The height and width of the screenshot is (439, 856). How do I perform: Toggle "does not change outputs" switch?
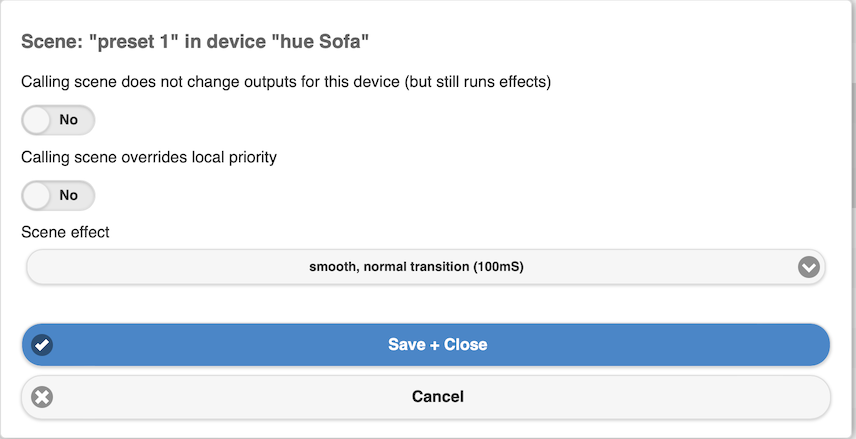click(58, 120)
